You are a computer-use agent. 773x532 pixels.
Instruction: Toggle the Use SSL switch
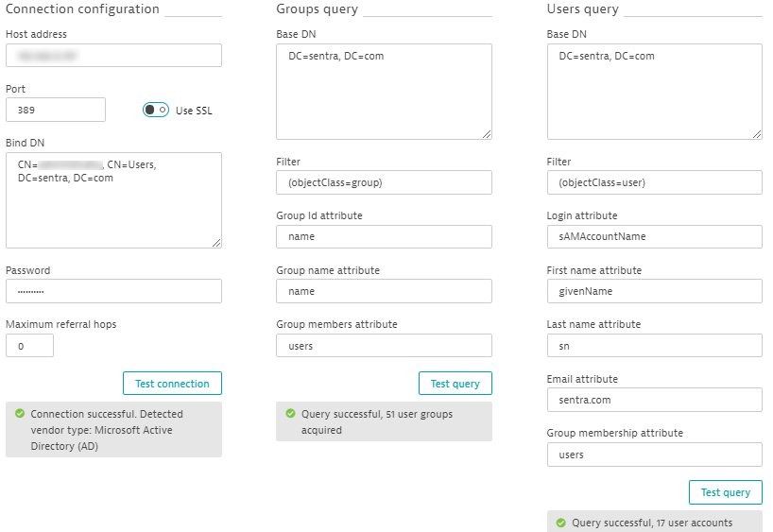pos(156,110)
